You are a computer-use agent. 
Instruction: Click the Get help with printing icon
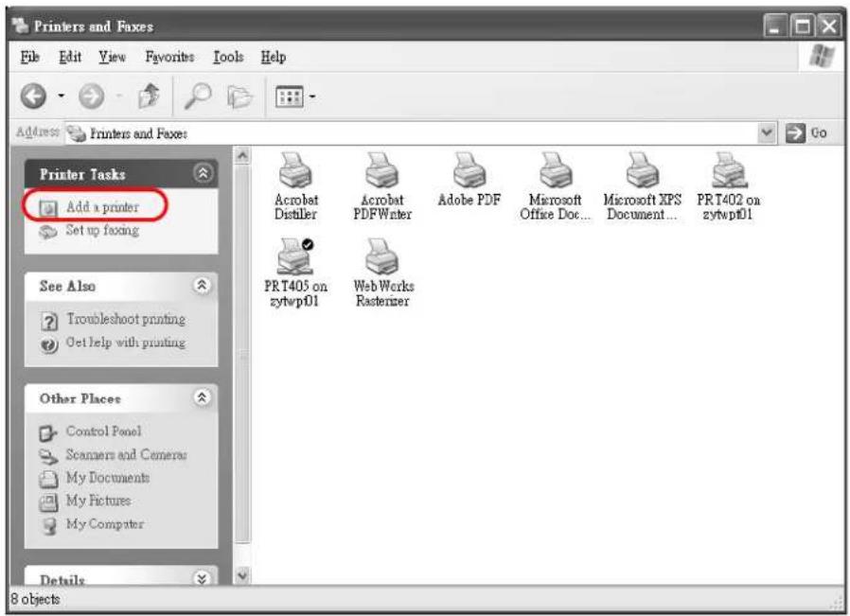click(49, 344)
